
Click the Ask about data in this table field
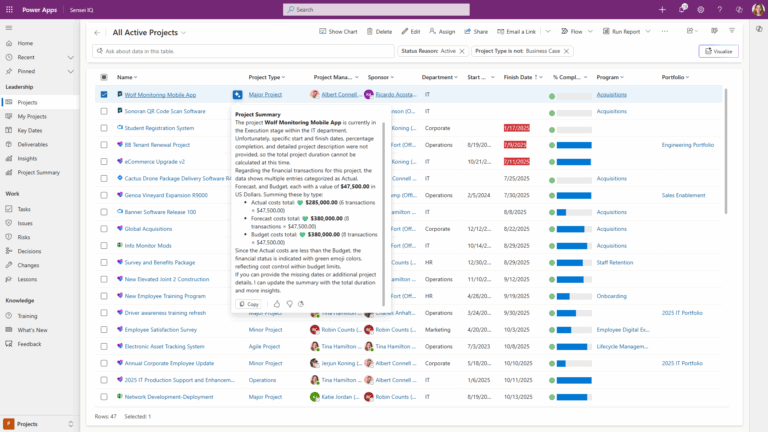(243, 51)
